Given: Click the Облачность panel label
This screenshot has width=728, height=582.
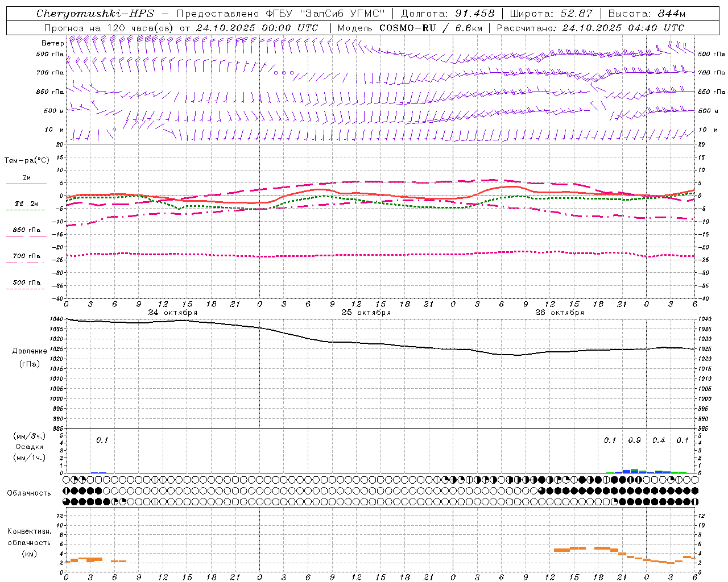Looking at the screenshot, I should point(29,493).
